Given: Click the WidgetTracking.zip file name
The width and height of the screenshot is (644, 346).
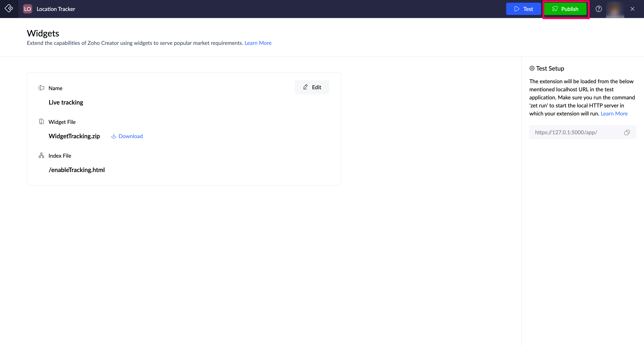Looking at the screenshot, I should click(74, 136).
